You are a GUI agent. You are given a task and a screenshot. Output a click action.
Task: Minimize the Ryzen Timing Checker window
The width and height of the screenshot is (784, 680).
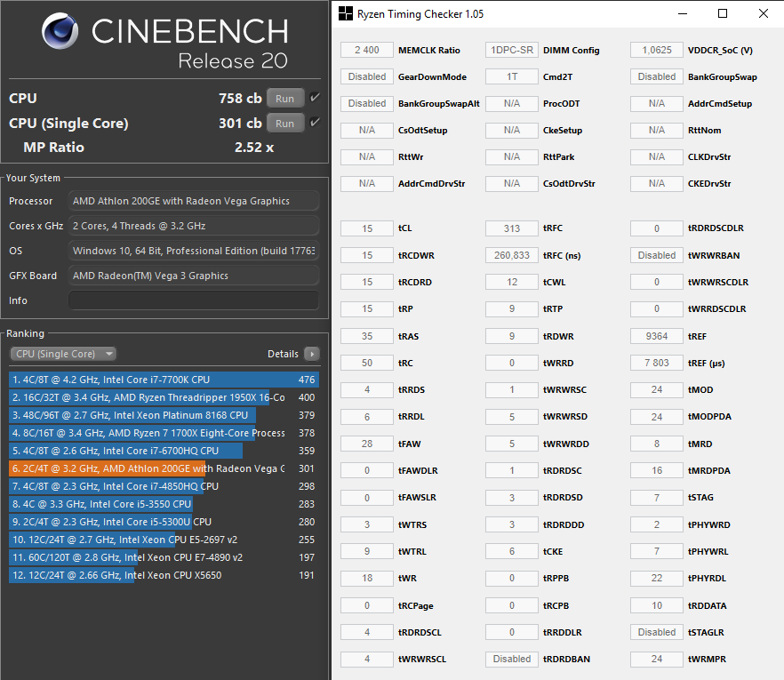[683, 13]
